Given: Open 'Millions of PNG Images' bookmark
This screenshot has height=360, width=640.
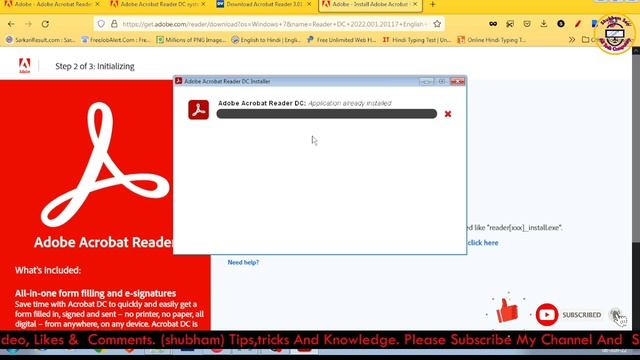Looking at the screenshot, I should click(191, 40).
